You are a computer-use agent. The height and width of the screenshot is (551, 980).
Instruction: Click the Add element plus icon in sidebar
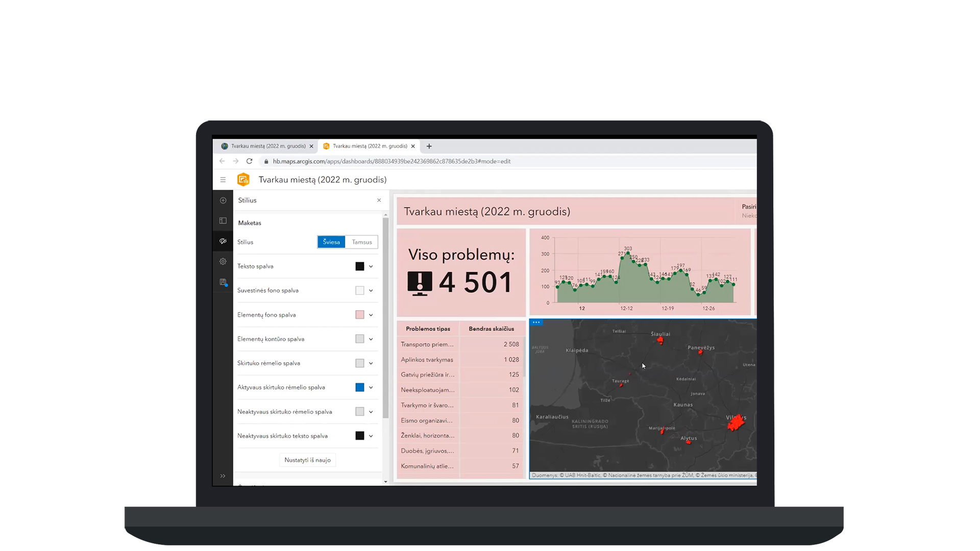coord(223,201)
